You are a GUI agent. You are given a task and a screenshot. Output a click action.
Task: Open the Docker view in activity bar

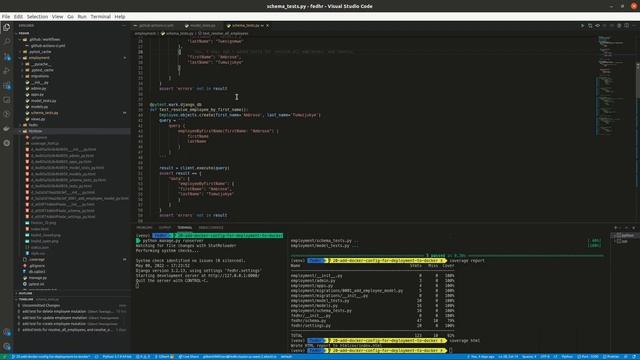[x=7, y=129]
